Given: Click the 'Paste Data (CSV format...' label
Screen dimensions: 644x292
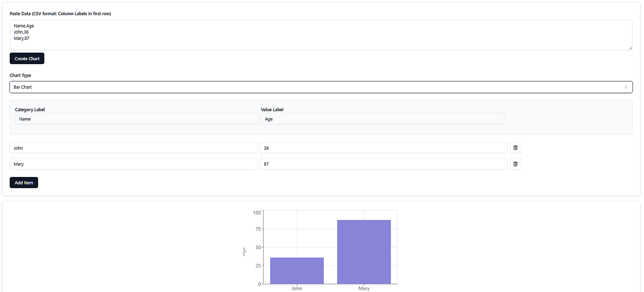Looking at the screenshot, I should tap(60, 14).
